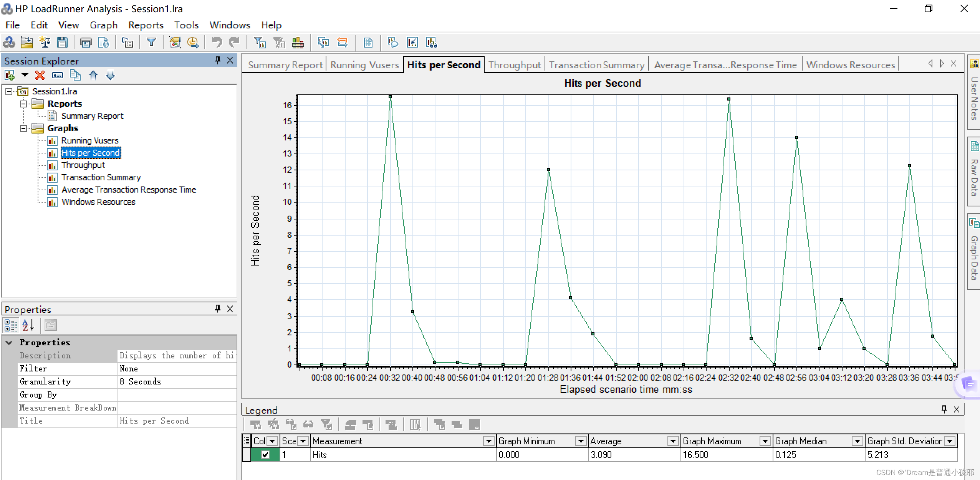The image size is (980, 480).
Task: Click the funnel-with-chart filter icon in toolbar
Action: click(x=260, y=42)
